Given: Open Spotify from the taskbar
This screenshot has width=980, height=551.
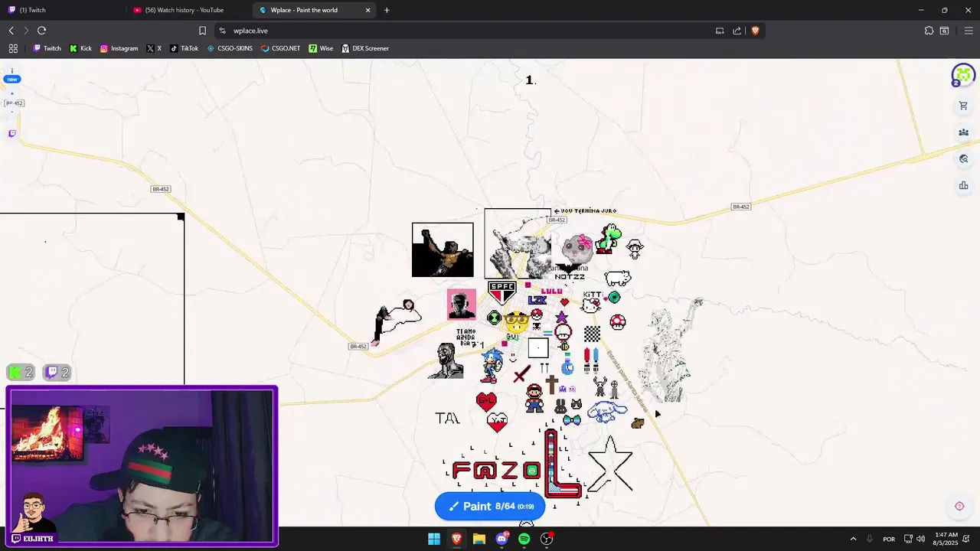Looking at the screenshot, I should (524, 539).
